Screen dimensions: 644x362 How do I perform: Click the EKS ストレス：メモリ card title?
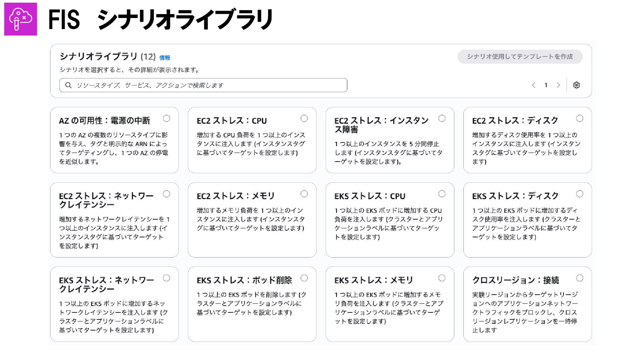click(x=374, y=280)
